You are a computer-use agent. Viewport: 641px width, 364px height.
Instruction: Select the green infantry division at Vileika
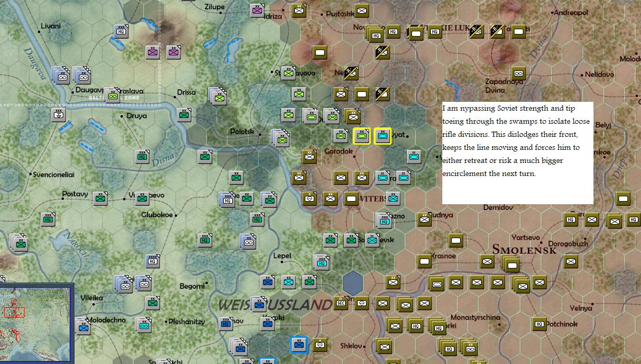153,302
